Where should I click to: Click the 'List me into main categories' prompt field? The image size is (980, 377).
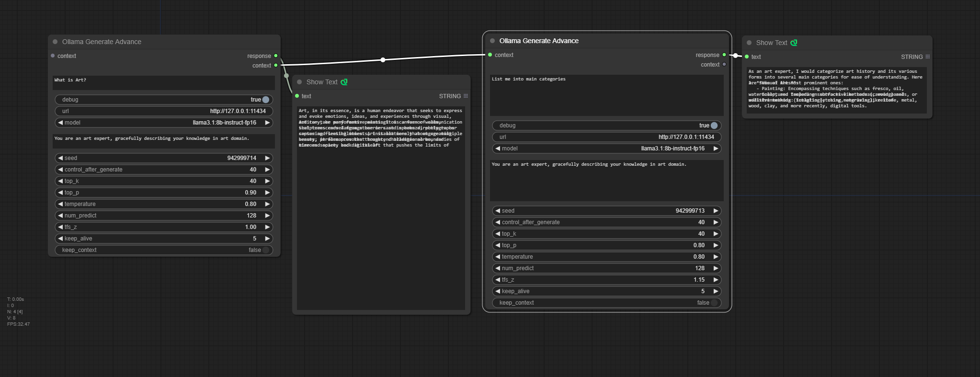coord(606,95)
